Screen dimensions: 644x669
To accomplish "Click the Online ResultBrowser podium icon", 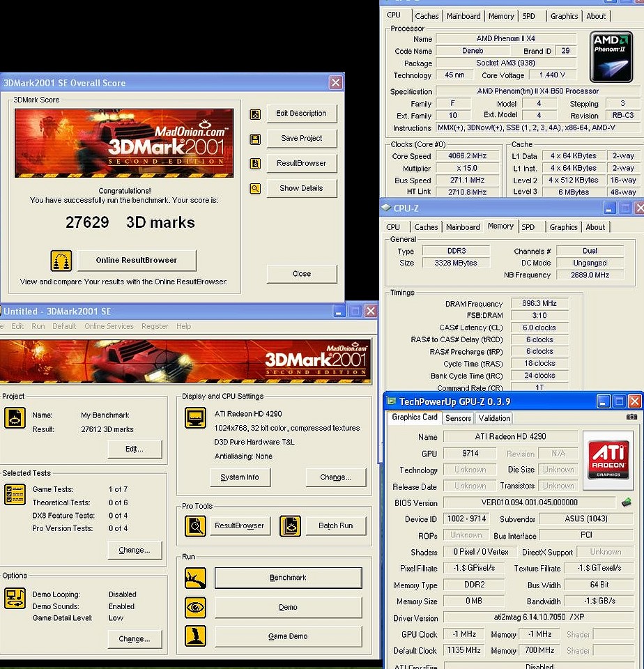I will [61, 261].
